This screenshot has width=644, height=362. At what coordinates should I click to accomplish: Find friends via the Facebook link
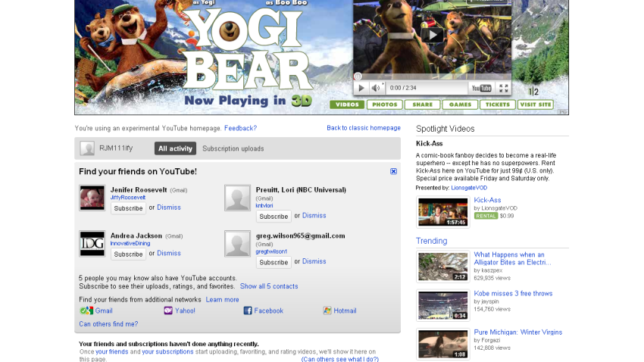coord(269,311)
